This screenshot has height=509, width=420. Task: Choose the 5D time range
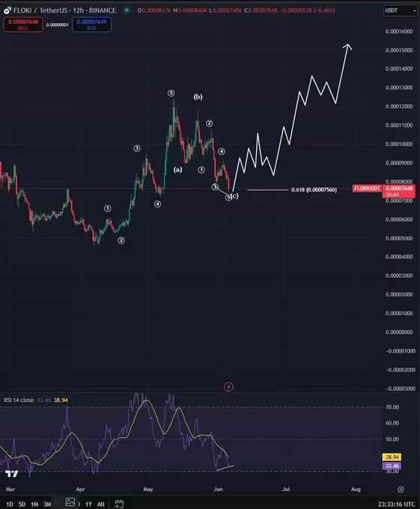22,504
